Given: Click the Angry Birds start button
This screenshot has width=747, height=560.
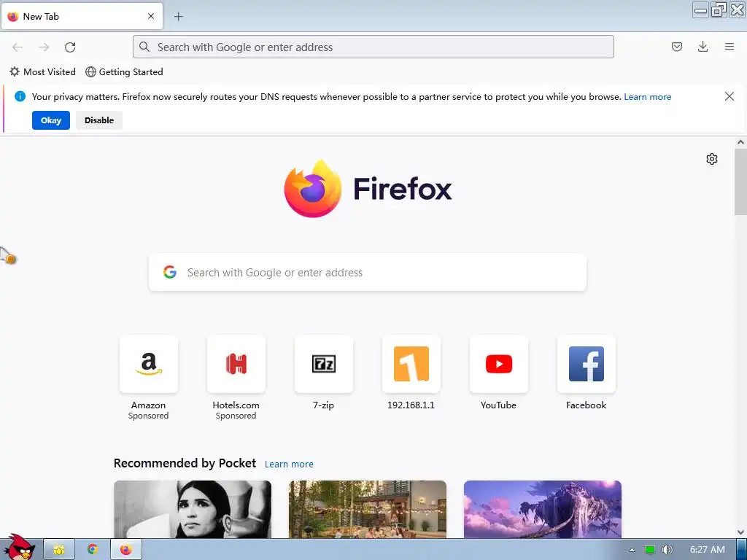Looking at the screenshot, I should (x=19, y=548).
